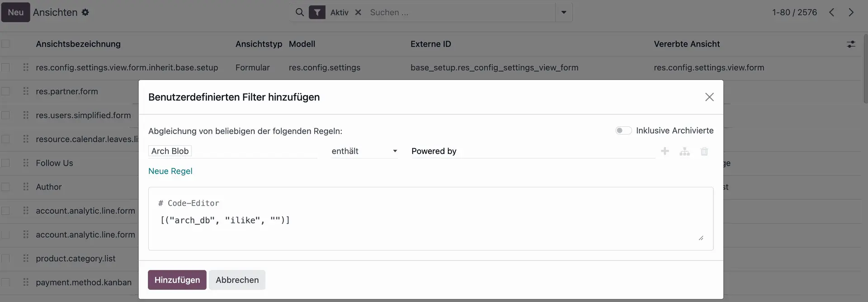Add a rule branch via hierarchy icon

click(684, 152)
